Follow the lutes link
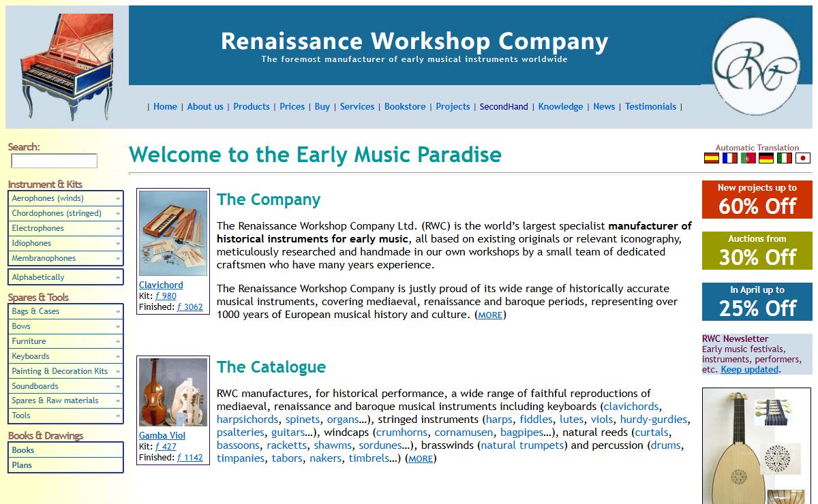This screenshot has width=818, height=504. click(572, 420)
